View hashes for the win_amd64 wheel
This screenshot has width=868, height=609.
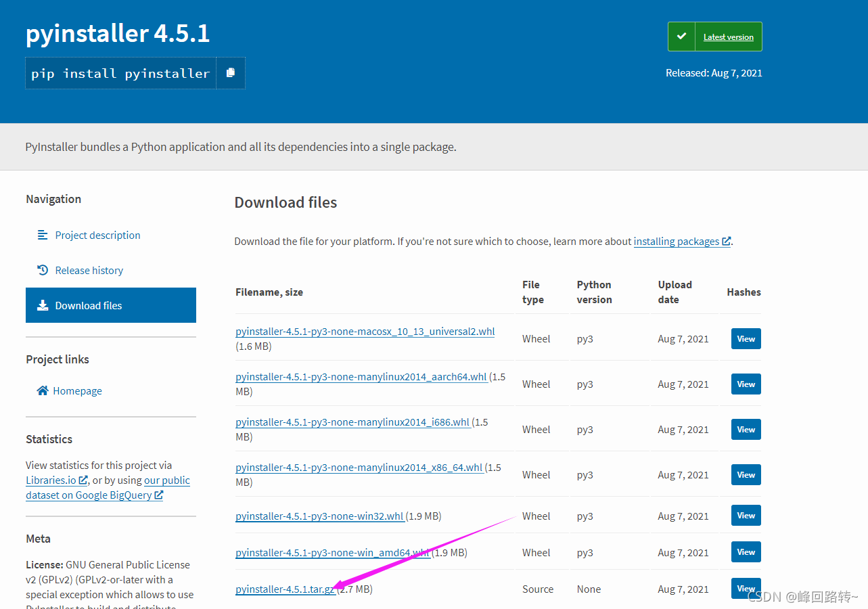tap(746, 552)
